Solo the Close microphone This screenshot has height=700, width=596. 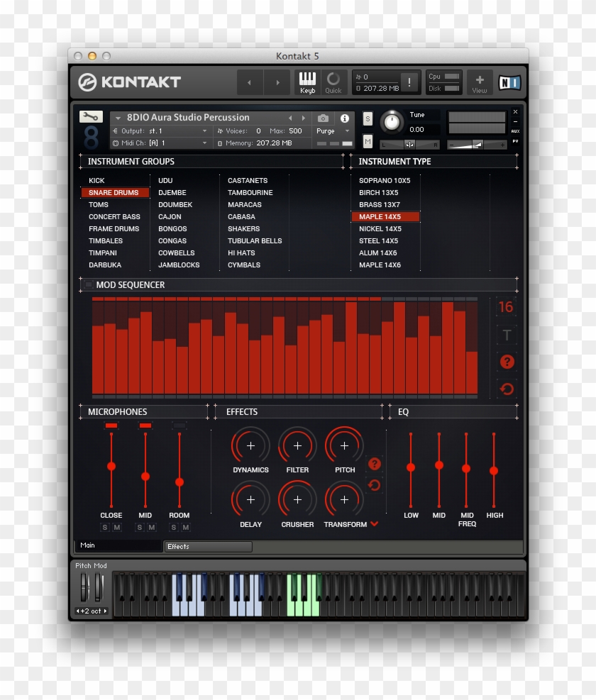point(105,527)
